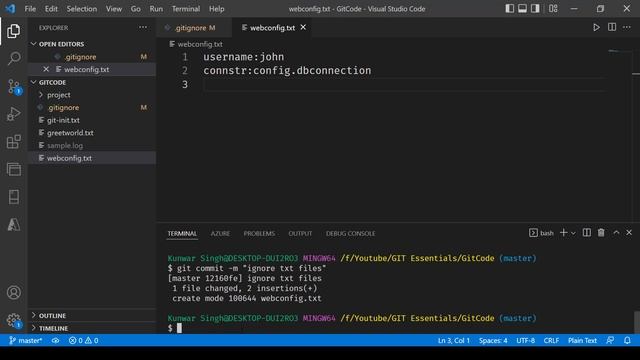Open the Search view

(x=13, y=58)
